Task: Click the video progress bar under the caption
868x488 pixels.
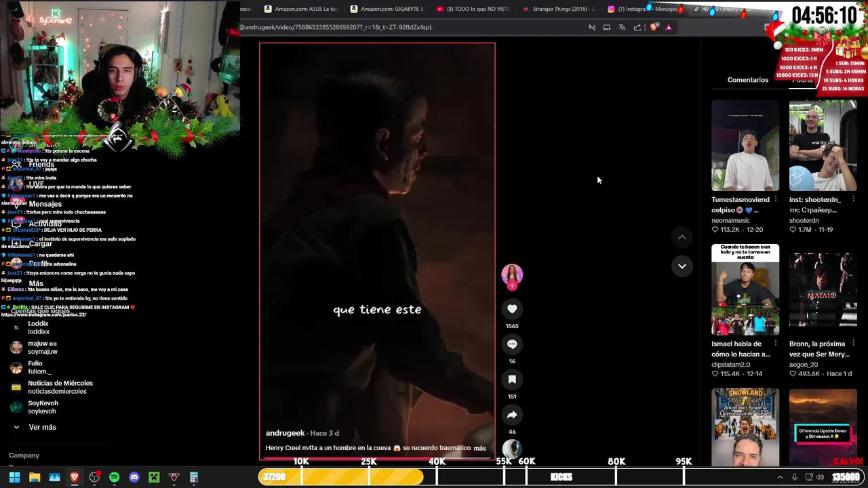Action: coord(377,458)
